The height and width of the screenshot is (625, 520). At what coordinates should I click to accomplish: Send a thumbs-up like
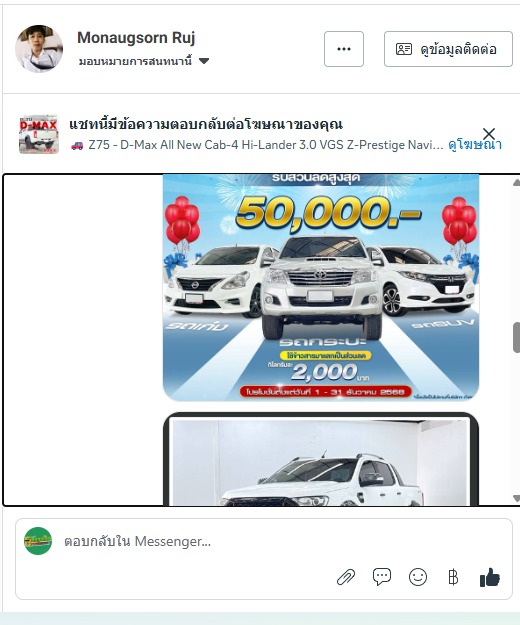click(490, 577)
